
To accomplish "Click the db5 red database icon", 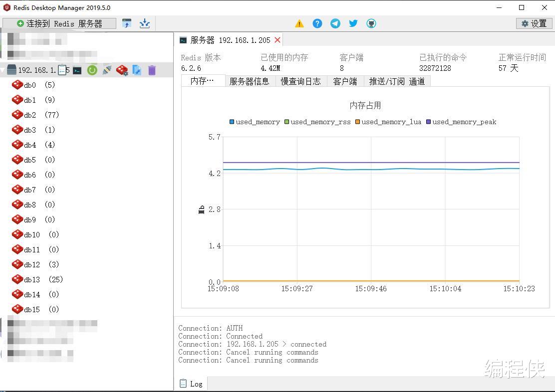I will 17,160.
